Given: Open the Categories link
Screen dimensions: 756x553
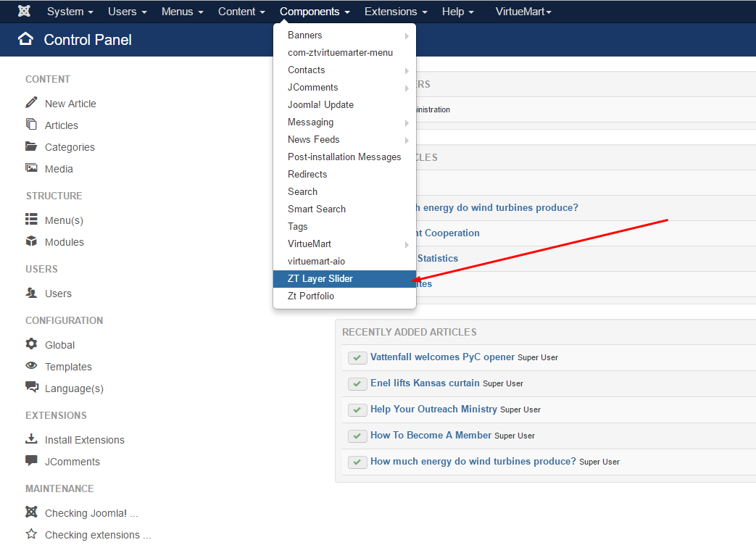Looking at the screenshot, I should [70, 147].
